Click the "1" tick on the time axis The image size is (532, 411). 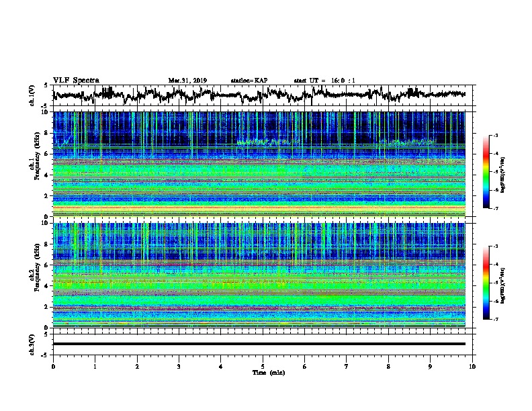point(95,366)
